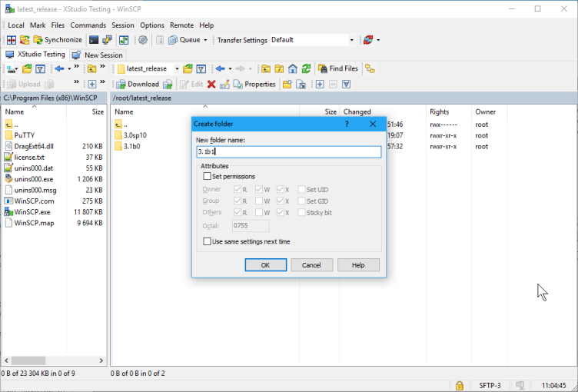Click OK in Create folder dialog
Screen dimensions: 578x392
266,265
